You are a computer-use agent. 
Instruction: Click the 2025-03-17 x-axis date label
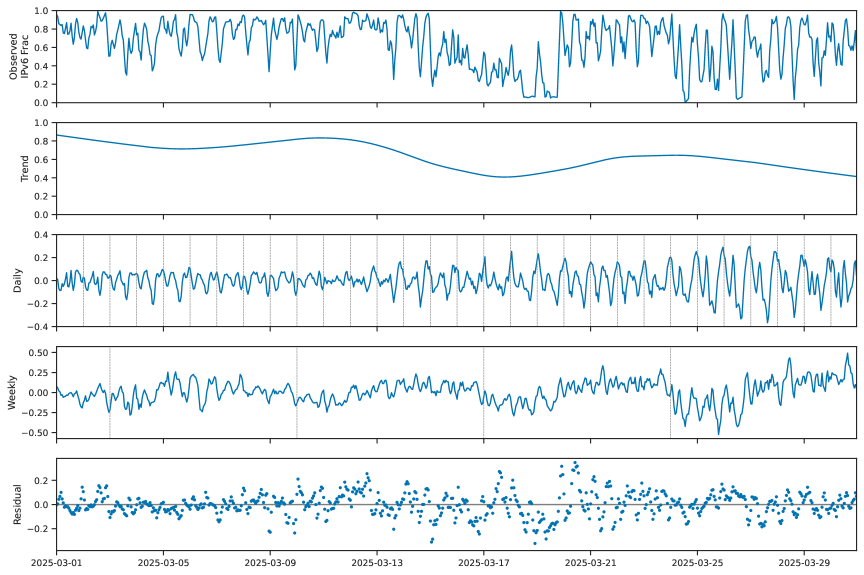click(484, 563)
